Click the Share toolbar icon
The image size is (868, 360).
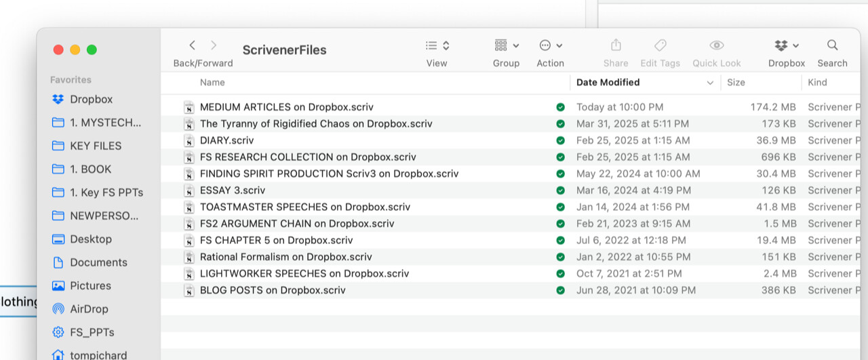pos(616,45)
